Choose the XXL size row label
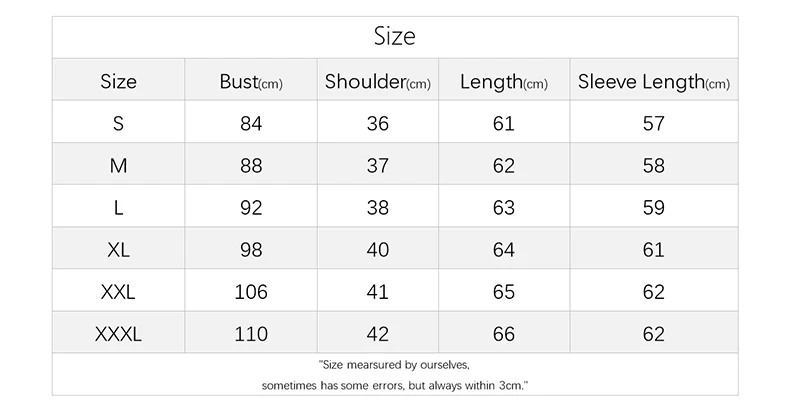The width and height of the screenshot is (790, 413). (118, 292)
